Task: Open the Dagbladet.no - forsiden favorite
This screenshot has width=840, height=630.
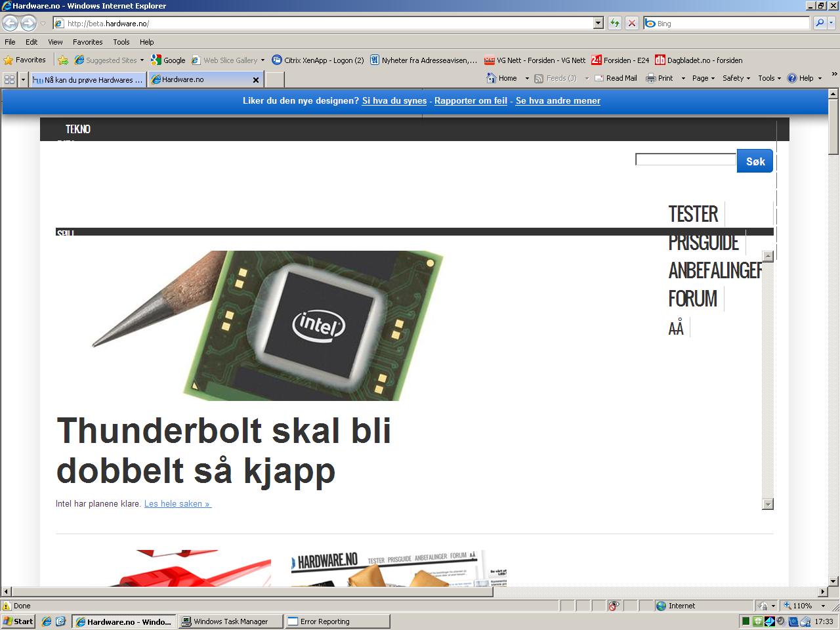Action: pyautogui.click(x=699, y=60)
